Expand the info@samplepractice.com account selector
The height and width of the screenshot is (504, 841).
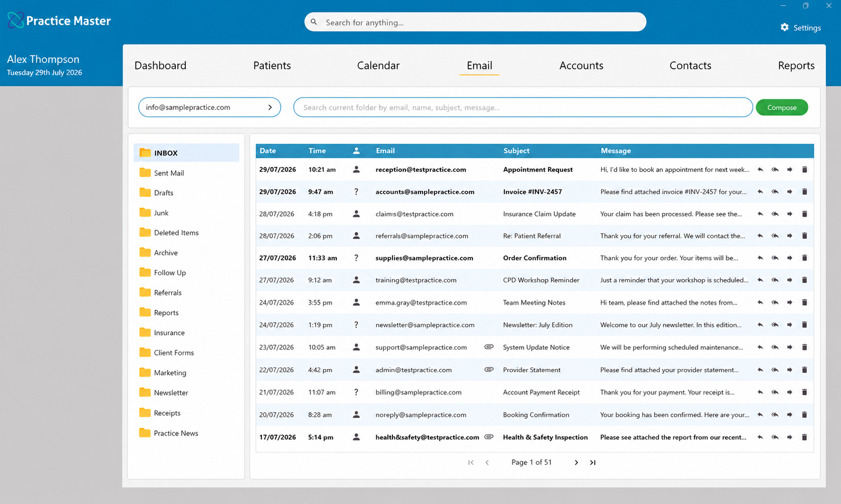(210, 107)
